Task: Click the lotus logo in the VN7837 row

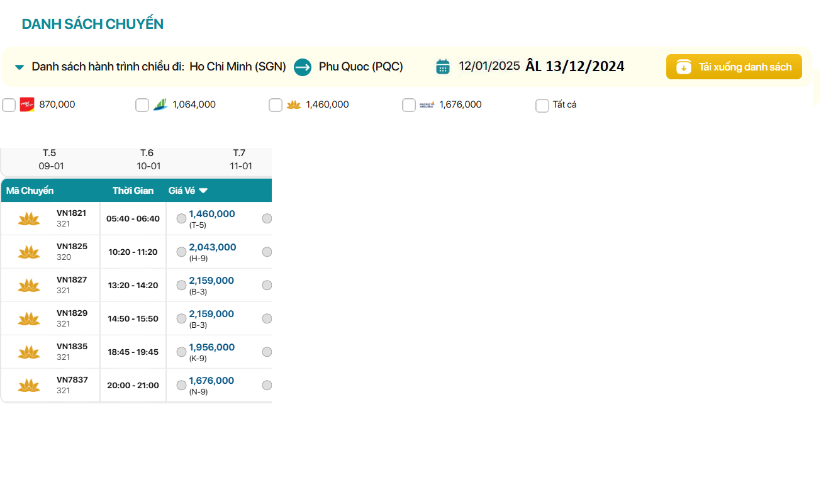Action: point(29,385)
